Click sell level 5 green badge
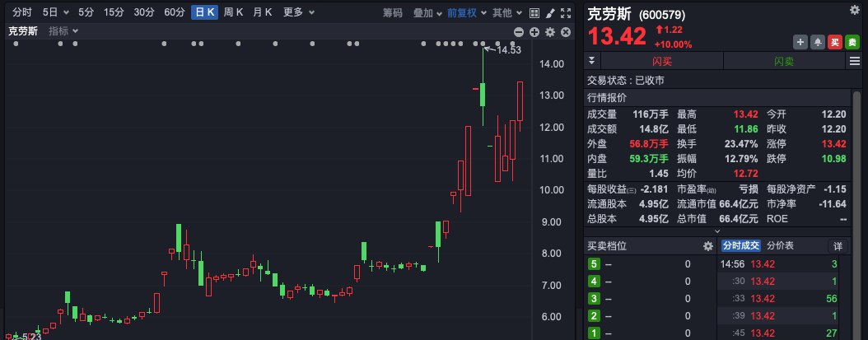Image resolution: width=868 pixels, height=340 pixels. pyautogui.click(x=594, y=264)
